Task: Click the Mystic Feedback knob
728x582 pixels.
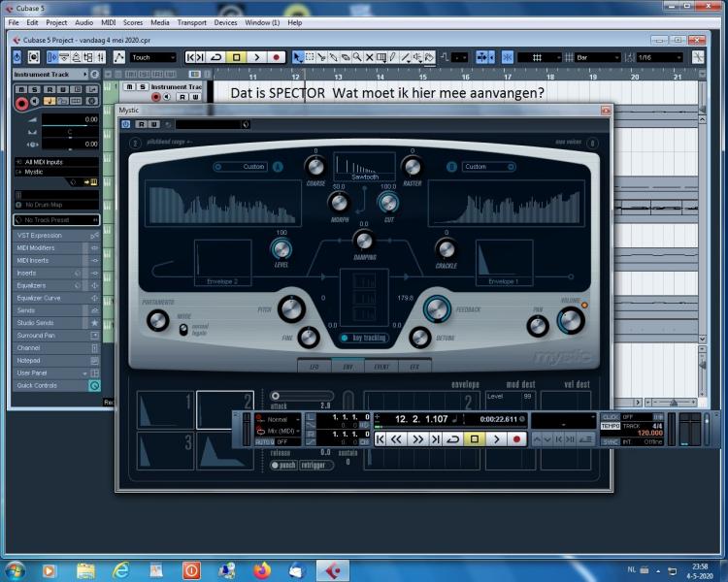Action: 437,309
